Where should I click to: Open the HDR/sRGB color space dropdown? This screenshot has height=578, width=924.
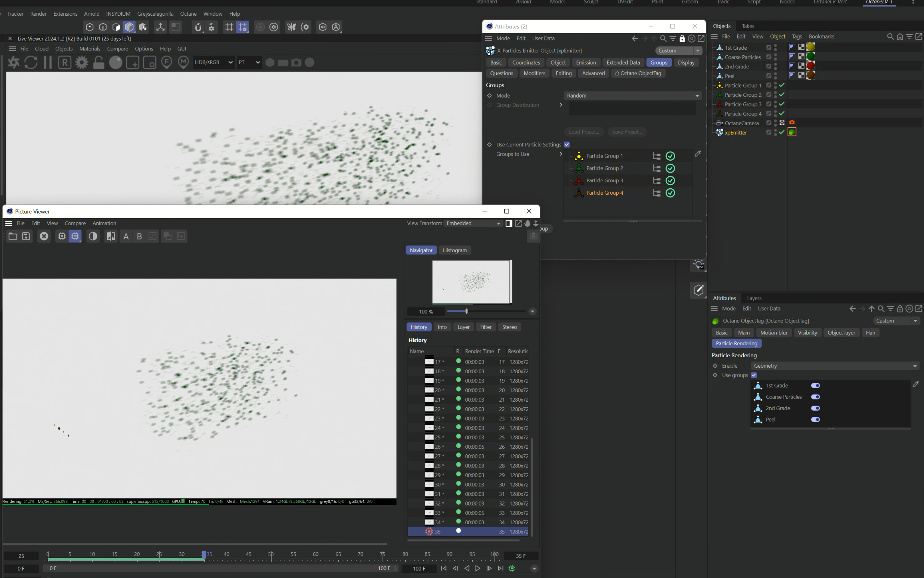coord(213,62)
